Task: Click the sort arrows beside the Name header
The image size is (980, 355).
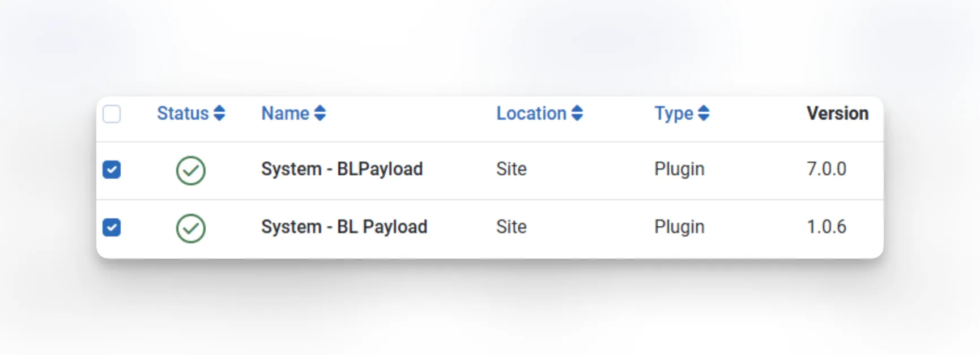Action: click(321, 113)
